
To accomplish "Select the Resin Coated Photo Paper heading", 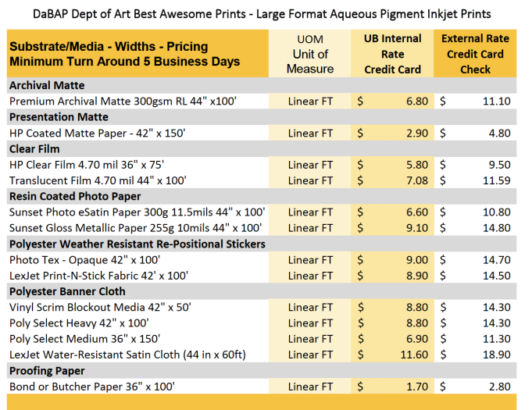I will [74, 196].
